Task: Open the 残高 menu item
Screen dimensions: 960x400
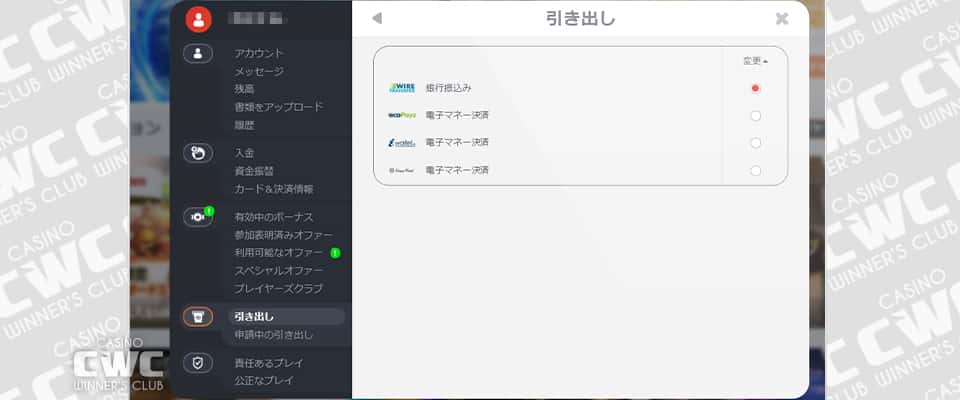Action: pyautogui.click(x=244, y=89)
